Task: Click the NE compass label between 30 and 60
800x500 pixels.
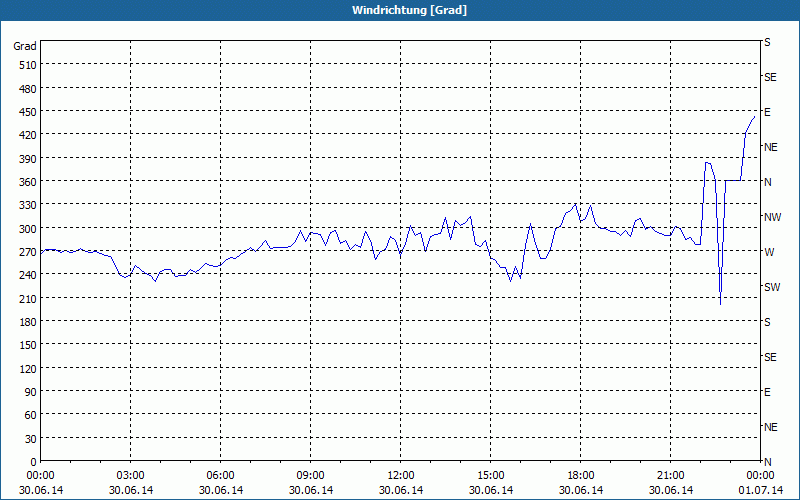Action: (x=771, y=427)
